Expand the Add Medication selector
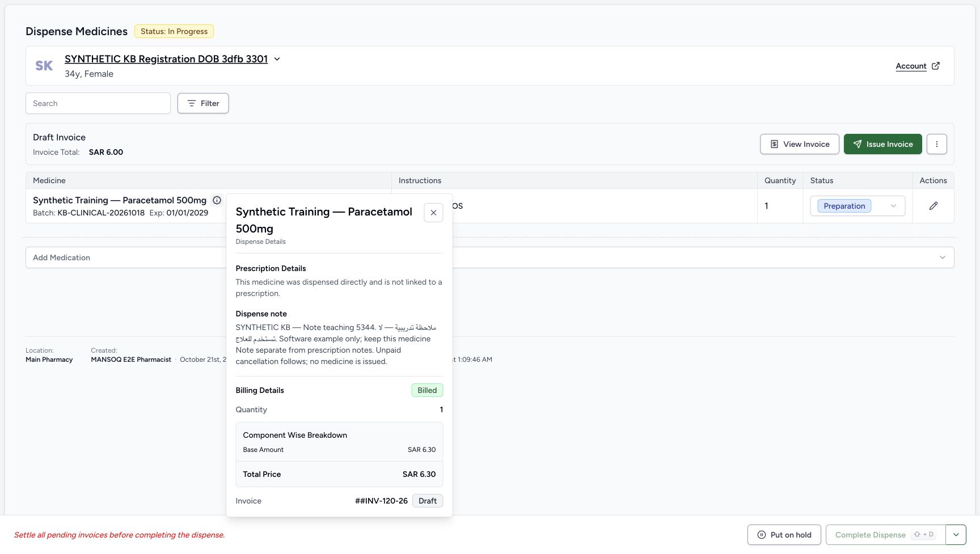 (490, 257)
